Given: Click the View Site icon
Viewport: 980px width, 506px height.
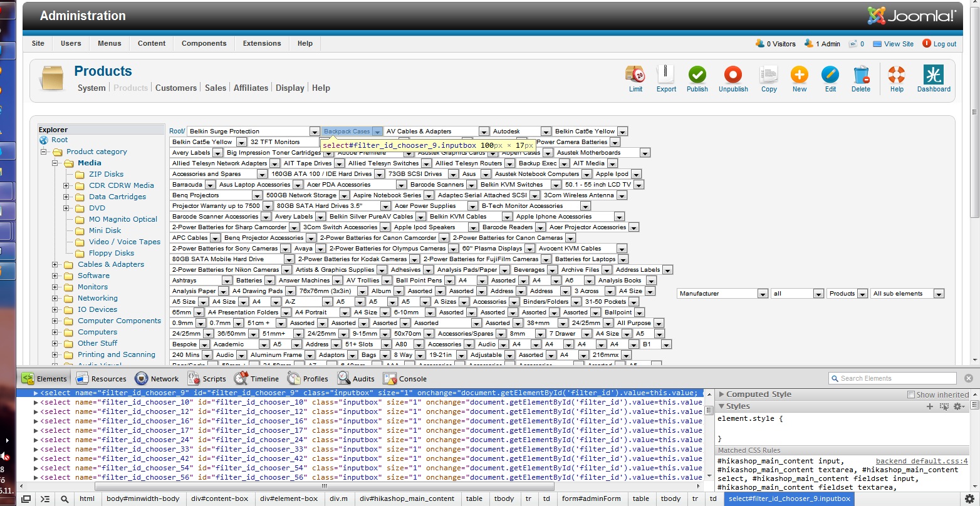Looking at the screenshot, I should click(877, 44).
